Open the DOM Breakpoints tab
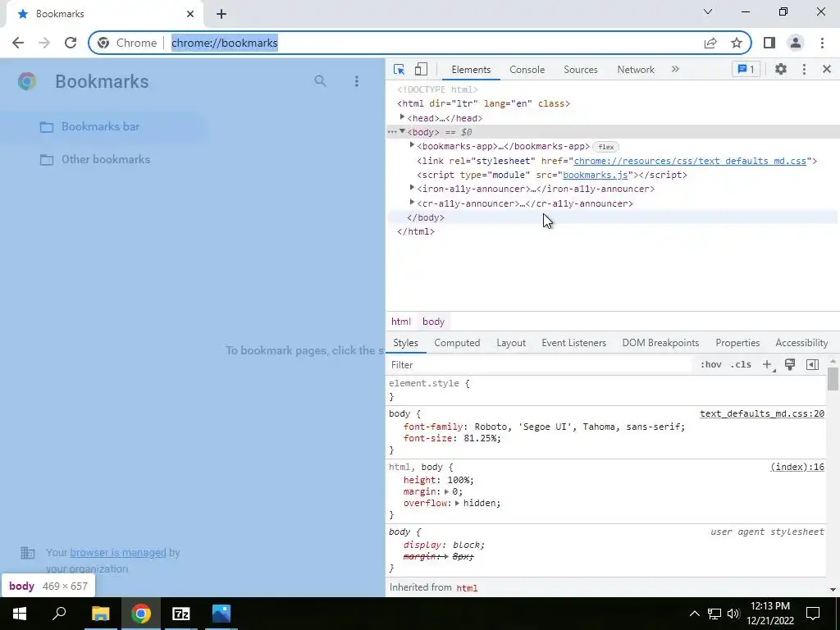 click(x=660, y=343)
